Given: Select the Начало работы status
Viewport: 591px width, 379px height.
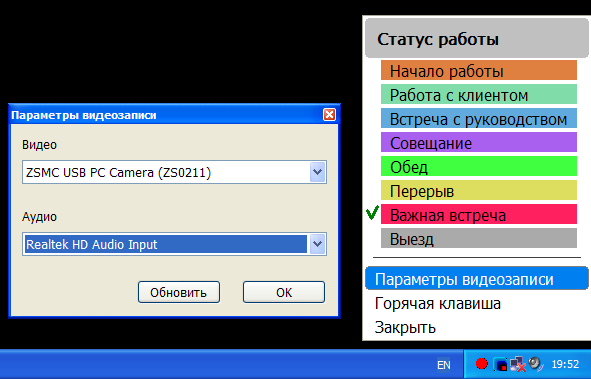Looking at the screenshot, I should pyautogui.click(x=479, y=70).
